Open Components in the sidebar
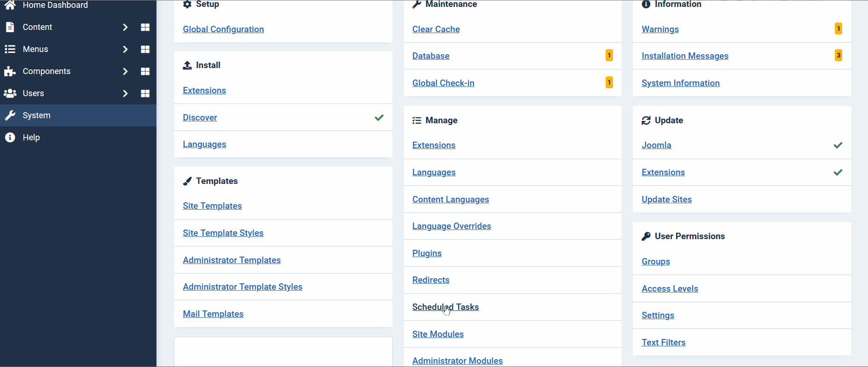Viewport: 868px width, 367px height. point(46,71)
